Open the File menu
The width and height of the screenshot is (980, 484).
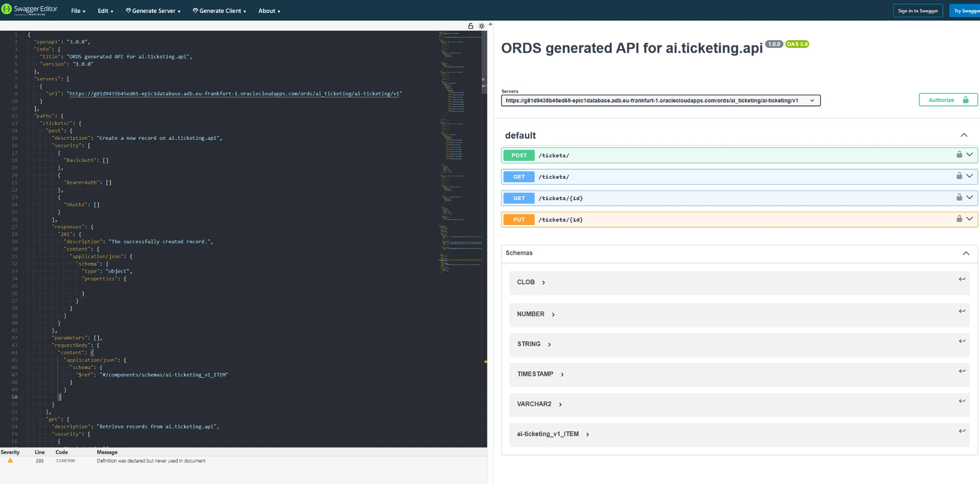tap(78, 11)
